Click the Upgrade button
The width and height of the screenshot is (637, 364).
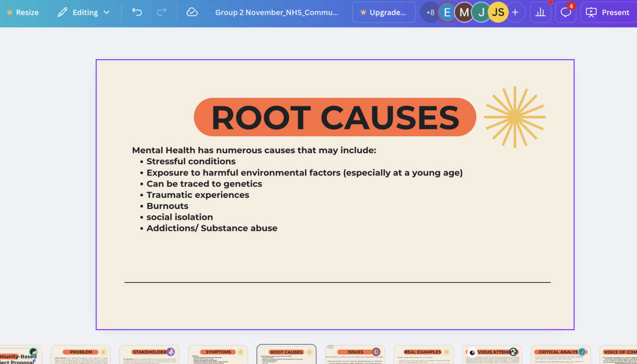[384, 12]
